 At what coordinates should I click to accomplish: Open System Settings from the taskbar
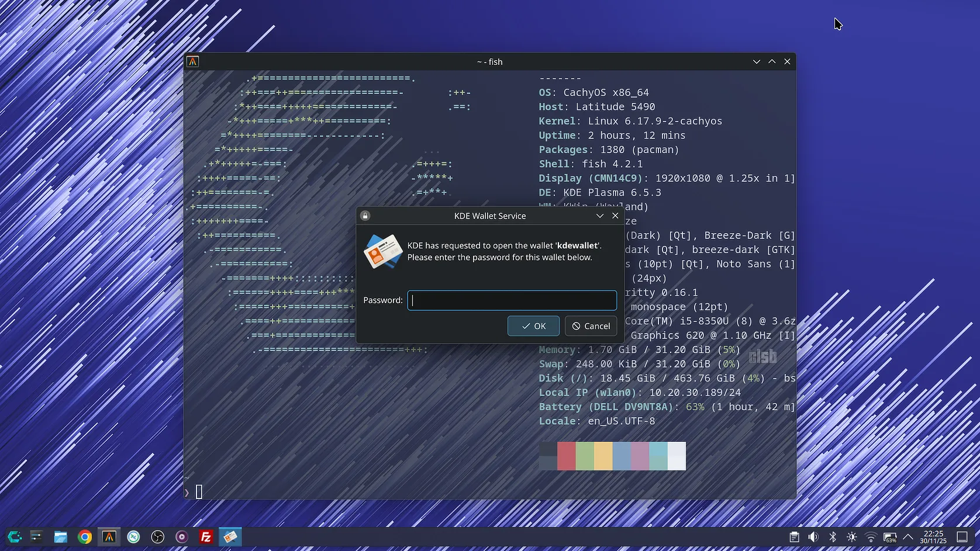[36, 536]
